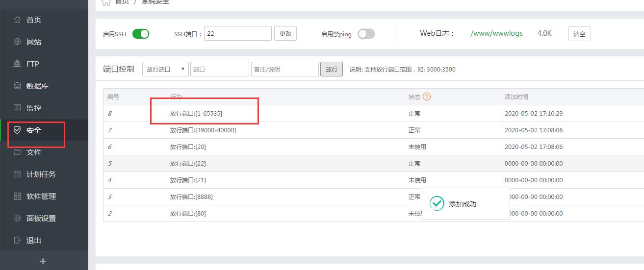
Task: Click the FTP icon in sidebar
Action: [17, 64]
